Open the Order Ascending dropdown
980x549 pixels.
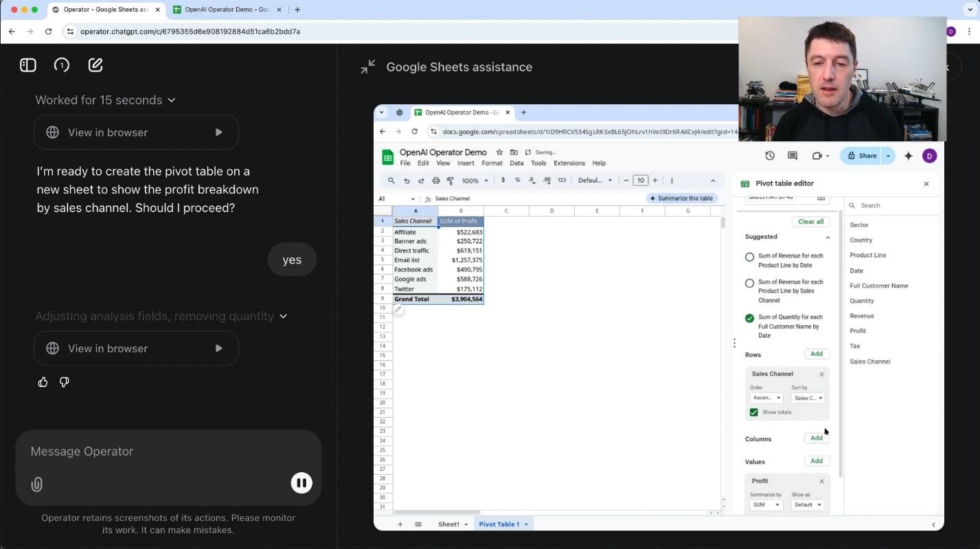pos(766,398)
